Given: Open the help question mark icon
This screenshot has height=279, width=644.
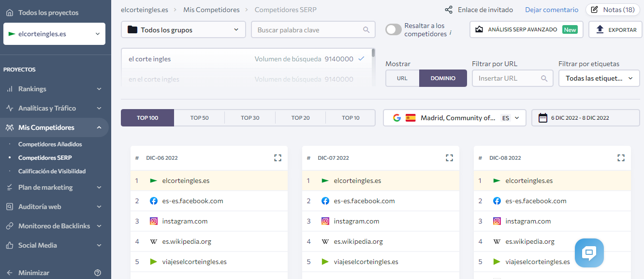Looking at the screenshot, I should click(98, 273).
